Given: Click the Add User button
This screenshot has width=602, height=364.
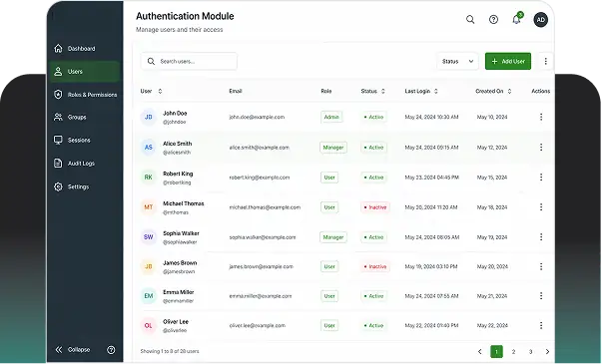Looking at the screenshot, I should (x=508, y=62).
